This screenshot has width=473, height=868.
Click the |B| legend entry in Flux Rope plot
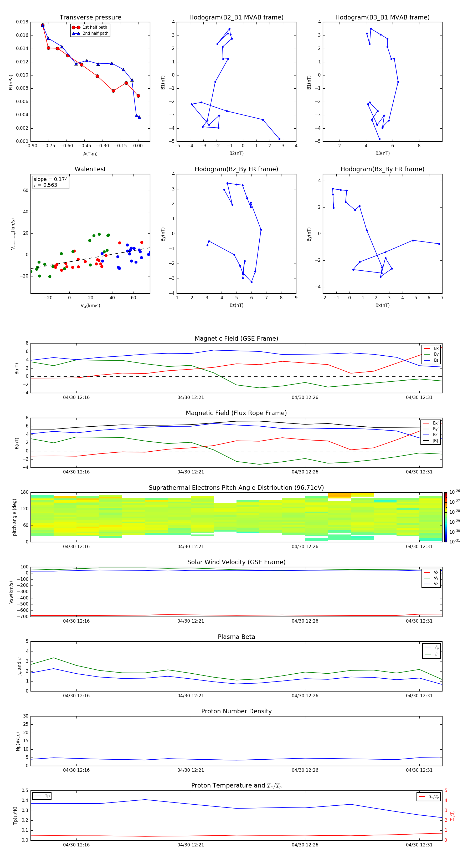pos(431,441)
